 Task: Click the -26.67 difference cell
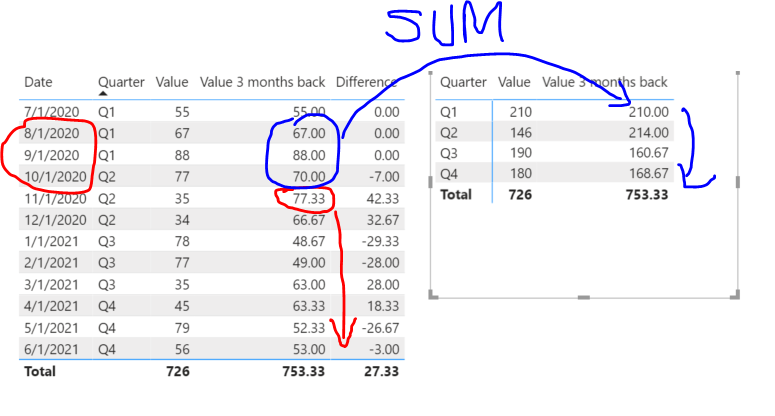click(x=381, y=328)
